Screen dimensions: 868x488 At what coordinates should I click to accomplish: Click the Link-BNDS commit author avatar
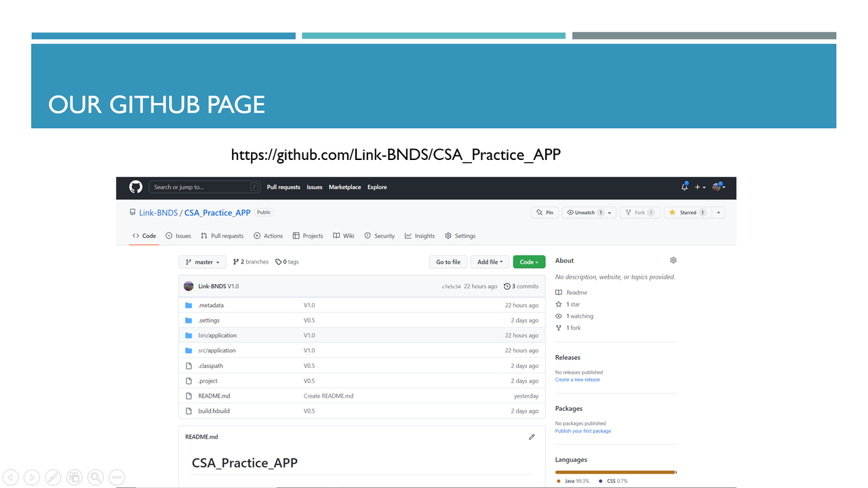coord(189,286)
